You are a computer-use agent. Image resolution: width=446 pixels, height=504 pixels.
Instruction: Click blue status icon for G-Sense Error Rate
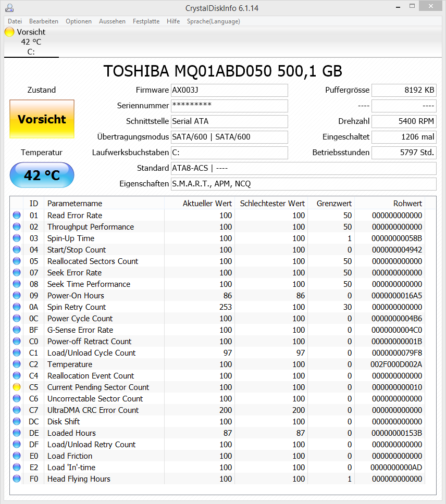tap(17, 330)
